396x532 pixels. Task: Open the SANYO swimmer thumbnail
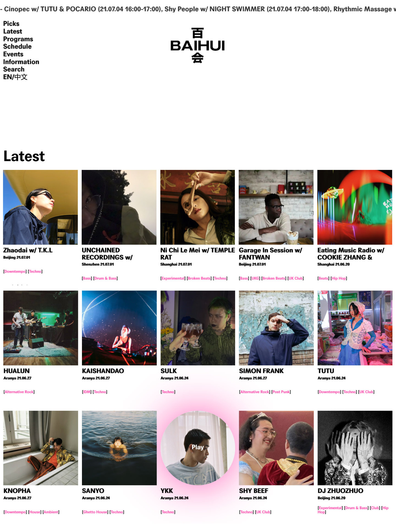[x=119, y=448]
